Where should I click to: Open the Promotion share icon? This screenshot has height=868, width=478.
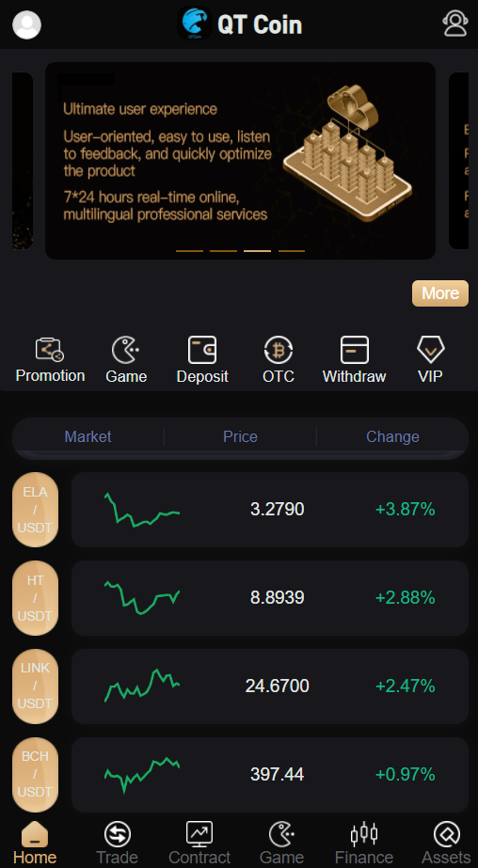tap(50, 350)
